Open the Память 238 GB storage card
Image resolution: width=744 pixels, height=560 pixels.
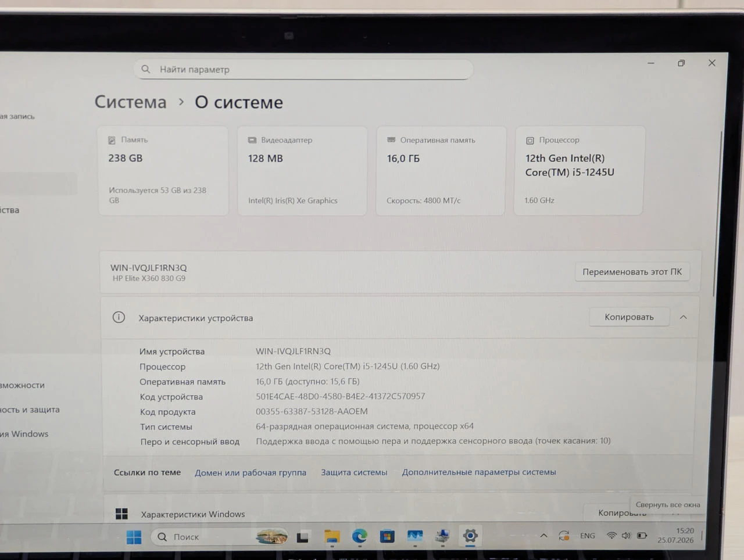tap(163, 171)
